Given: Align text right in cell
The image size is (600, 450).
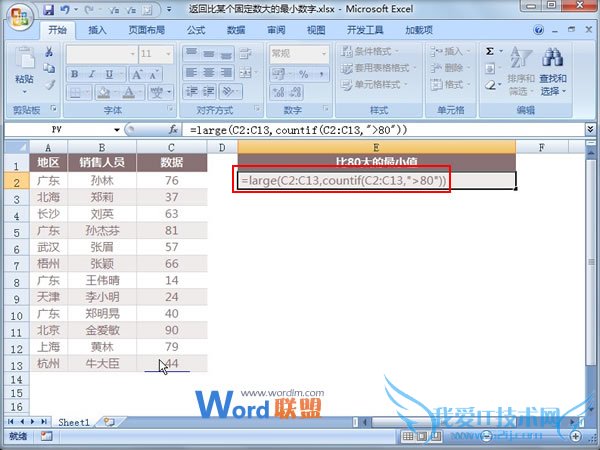Looking at the screenshot, I should [x=226, y=72].
